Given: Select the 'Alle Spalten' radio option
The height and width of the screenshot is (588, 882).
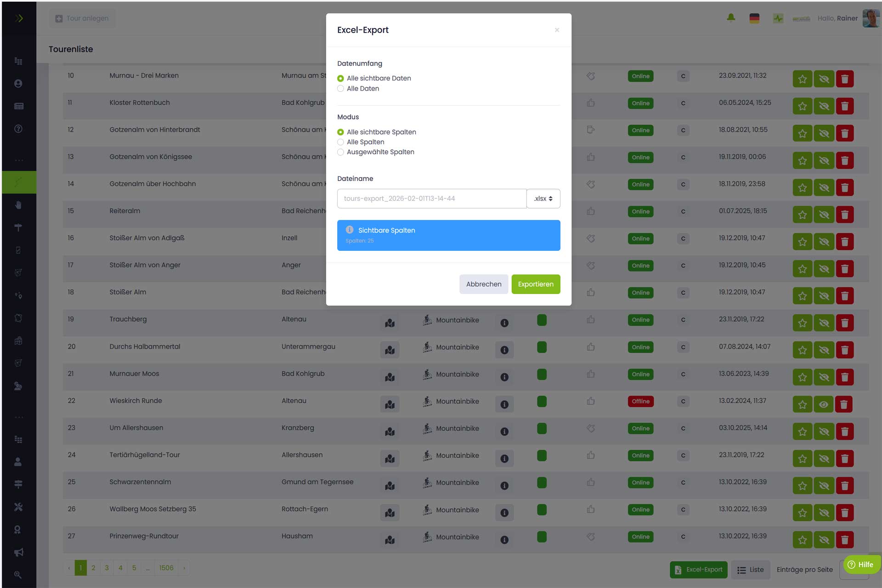Looking at the screenshot, I should click(340, 142).
